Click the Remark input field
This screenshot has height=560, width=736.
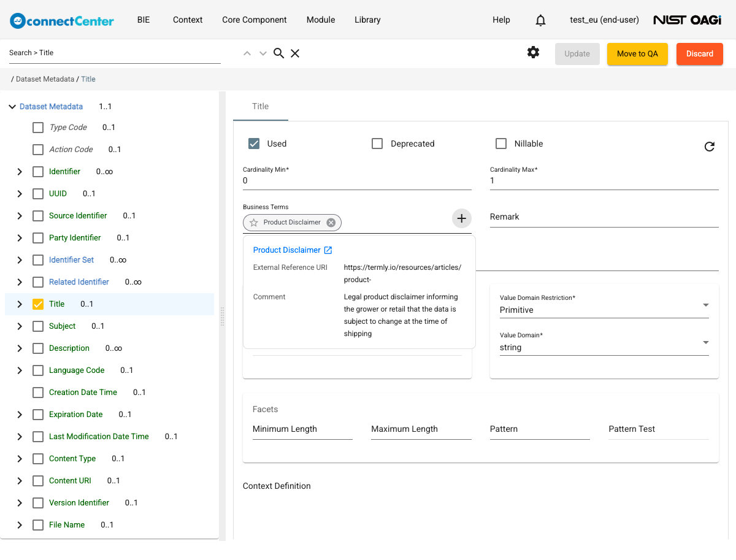point(604,217)
